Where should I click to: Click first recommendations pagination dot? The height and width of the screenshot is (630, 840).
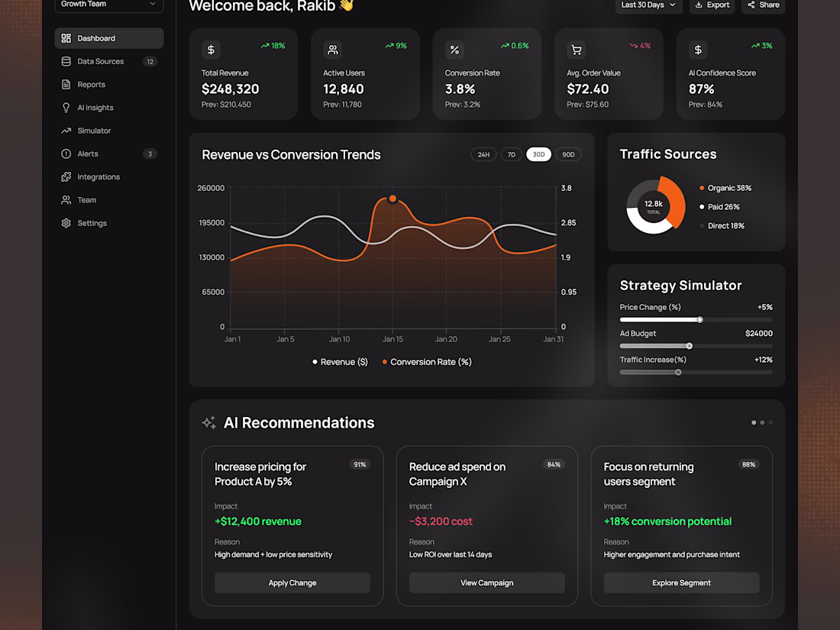pos(754,423)
